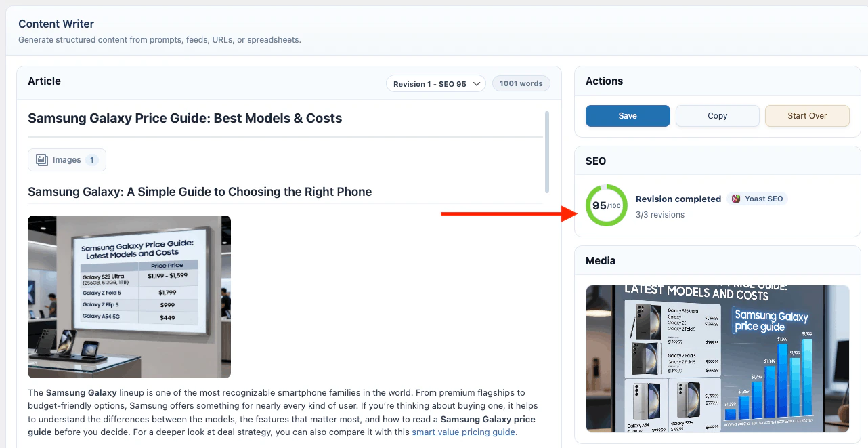Viewport: 868px width, 448px height.
Task: Click the Actions panel heading
Action: coord(604,81)
